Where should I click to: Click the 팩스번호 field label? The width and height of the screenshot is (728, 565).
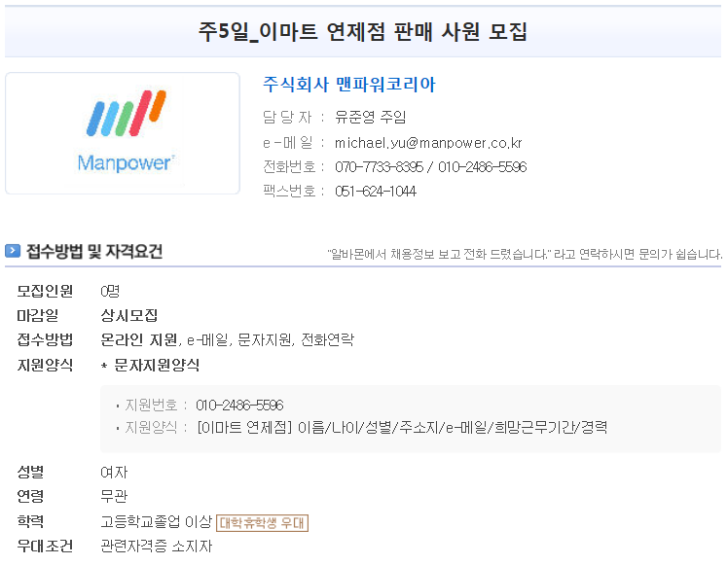289,192
